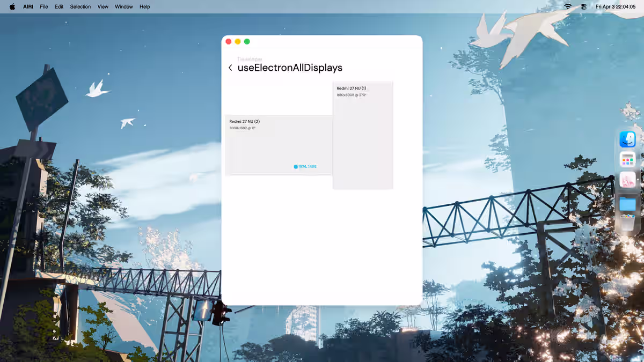The height and width of the screenshot is (362, 644).
Task: Select the Redmi 27 NU (2) display
Action: (279, 145)
